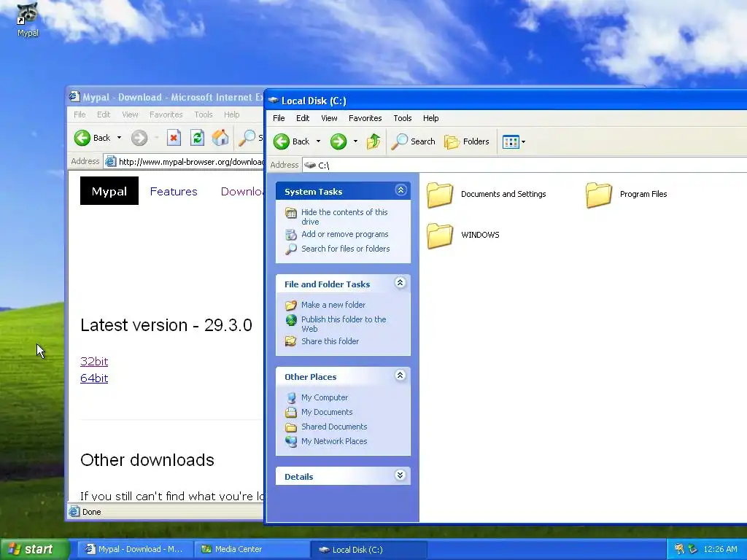
Task: Collapse the Other Places panel
Action: [400, 376]
